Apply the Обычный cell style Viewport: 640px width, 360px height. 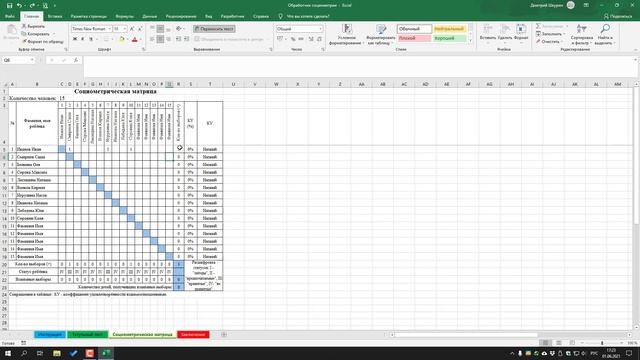coord(414,29)
